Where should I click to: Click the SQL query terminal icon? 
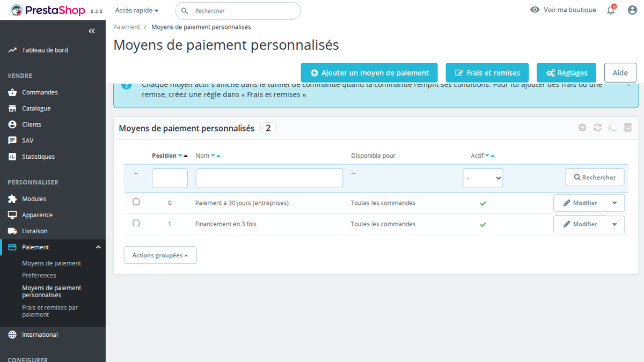tap(612, 128)
